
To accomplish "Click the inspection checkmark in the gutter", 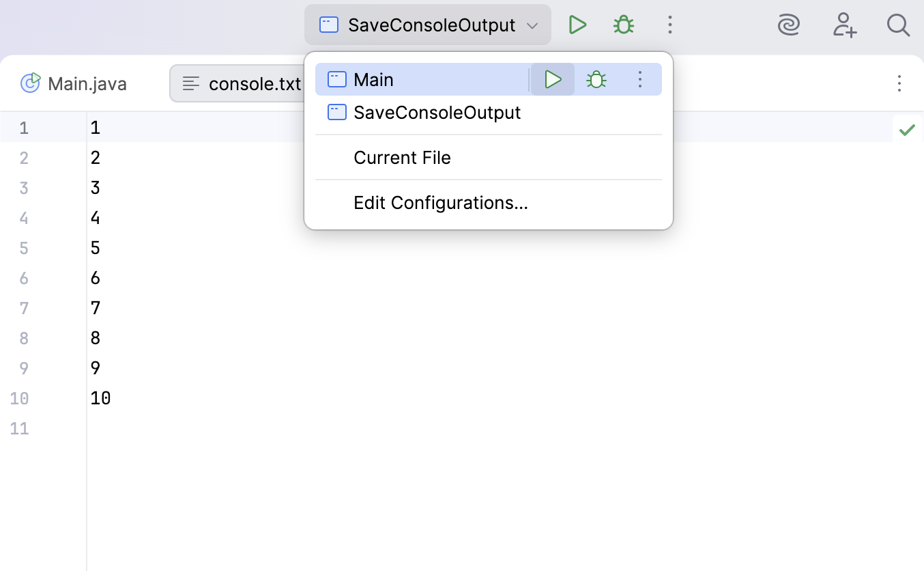I will [x=908, y=128].
